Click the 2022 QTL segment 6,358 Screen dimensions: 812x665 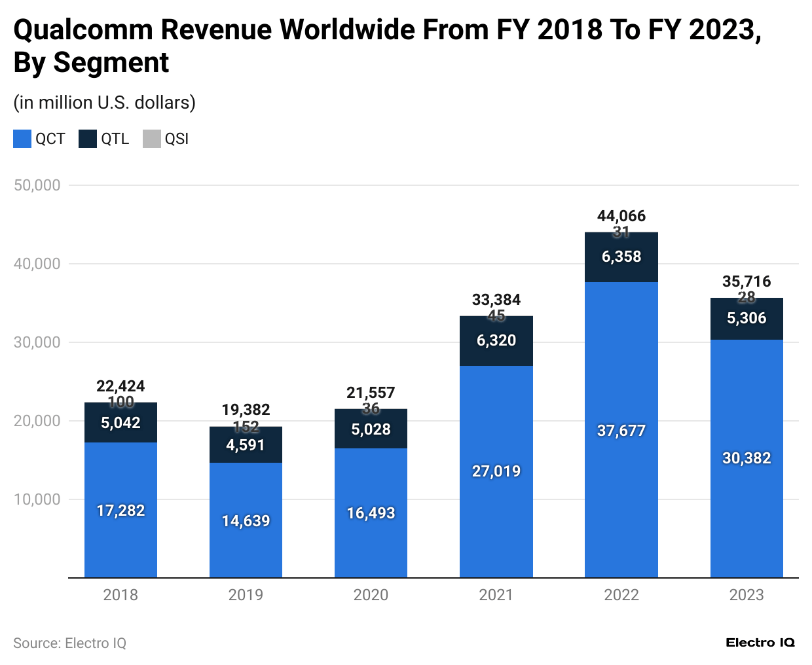[621, 257]
